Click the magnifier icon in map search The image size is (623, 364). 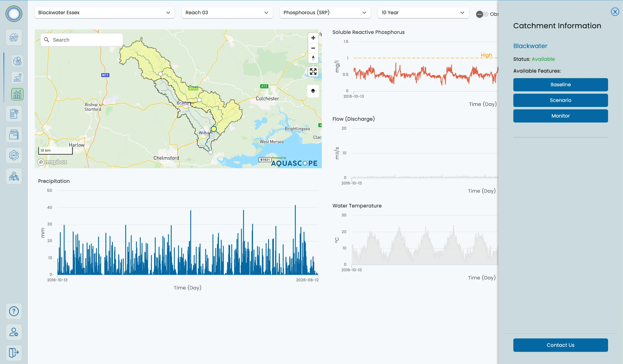click(46, 40)
